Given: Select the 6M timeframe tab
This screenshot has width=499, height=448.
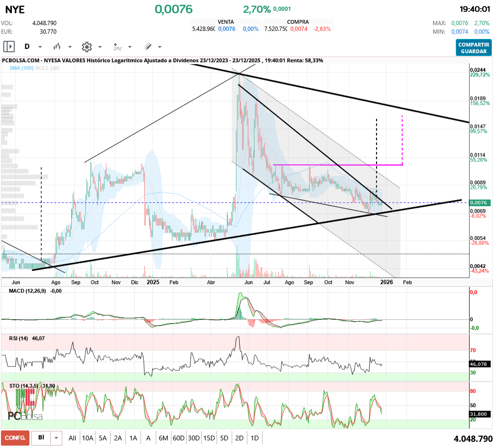Looking at the screenshot, I should click(x=163, y=438).
